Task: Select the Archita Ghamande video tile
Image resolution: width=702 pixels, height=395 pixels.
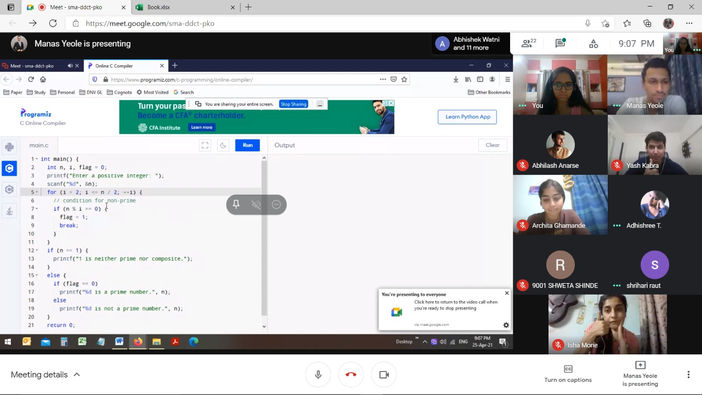Action: tap(560, 205)
